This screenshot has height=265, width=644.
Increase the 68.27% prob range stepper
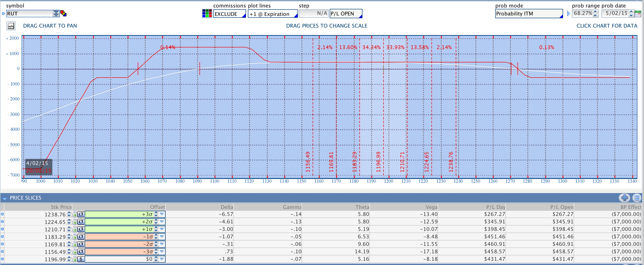pos(595,11)
